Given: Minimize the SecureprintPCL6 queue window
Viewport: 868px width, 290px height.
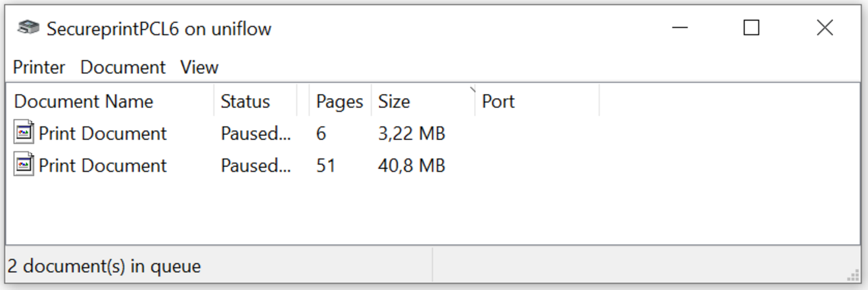Looking at the screenshot, I should (x=681, y=28).
